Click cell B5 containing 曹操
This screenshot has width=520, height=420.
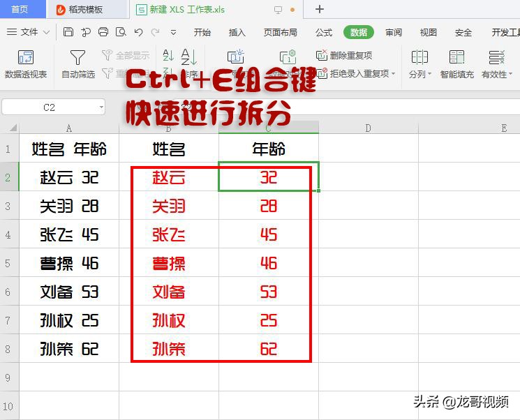169,263
